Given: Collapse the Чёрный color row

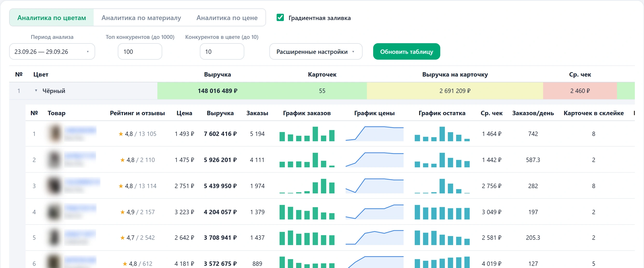Looking at the screenshot, I should click(x=36, y=91).
